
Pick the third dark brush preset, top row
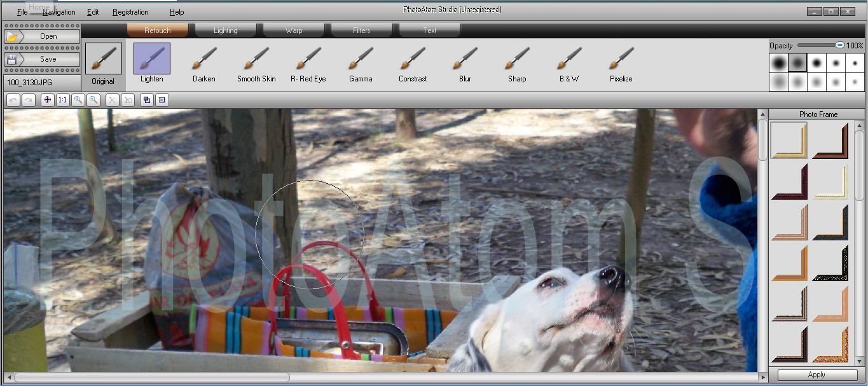tap(817, 63)
